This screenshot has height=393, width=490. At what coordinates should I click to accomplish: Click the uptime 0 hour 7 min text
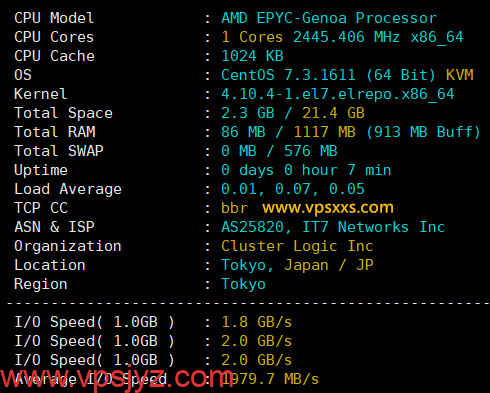pos(337,170)
